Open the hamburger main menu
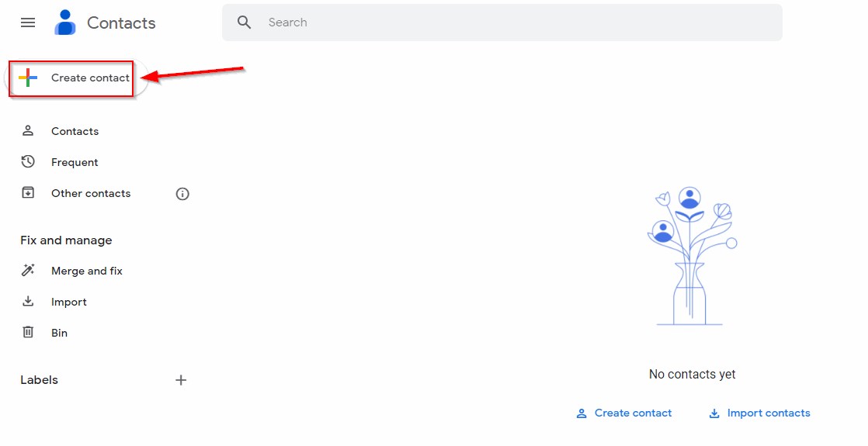This screenshot has width=868, height=446. [28, 22]
